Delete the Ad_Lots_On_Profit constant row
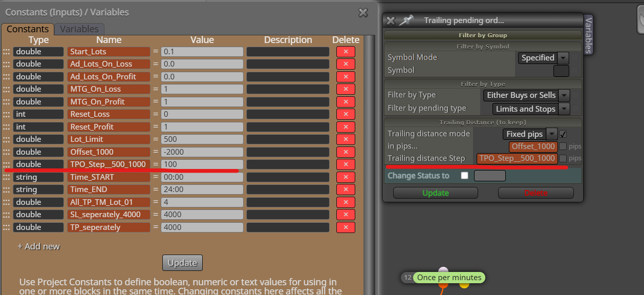This screenshot has height=295, width=644. (346, 77)
